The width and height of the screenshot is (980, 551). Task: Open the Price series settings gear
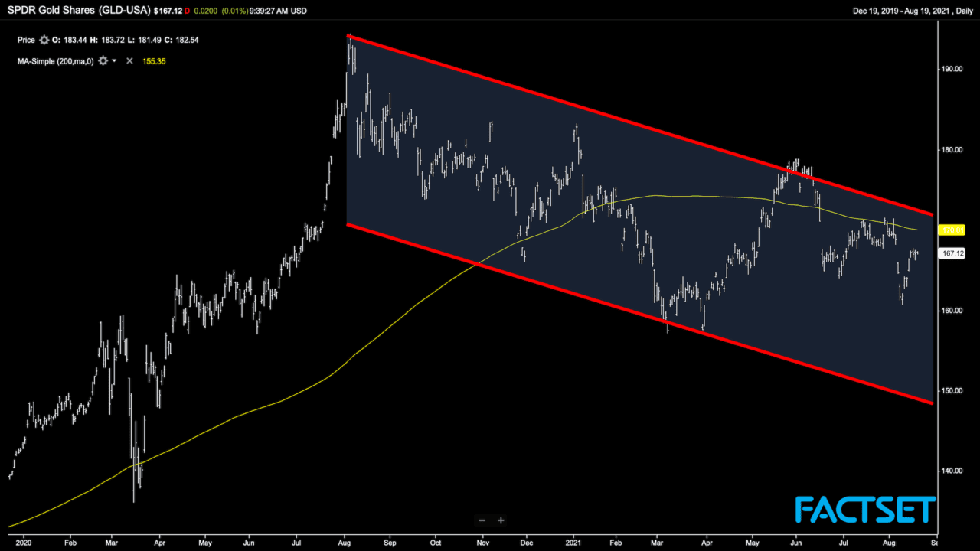(44, 40)
